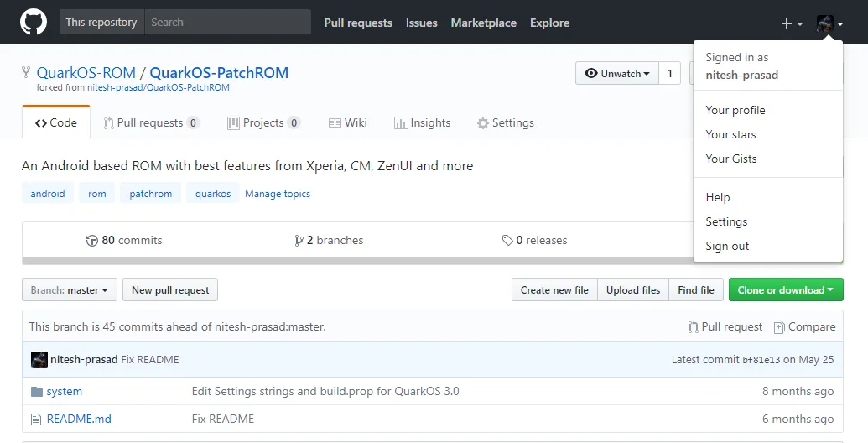Click the Code tab brackets icon
Screen dimensions: 868x443
(41, 123)
